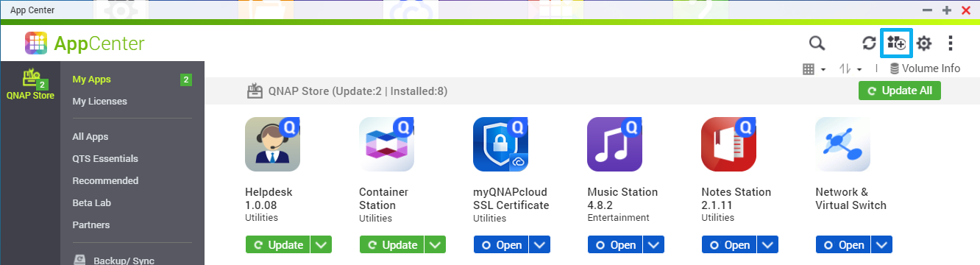Expand the Music Station Open dropdown arrow
980x265 pixels.
tap(654, 245)
